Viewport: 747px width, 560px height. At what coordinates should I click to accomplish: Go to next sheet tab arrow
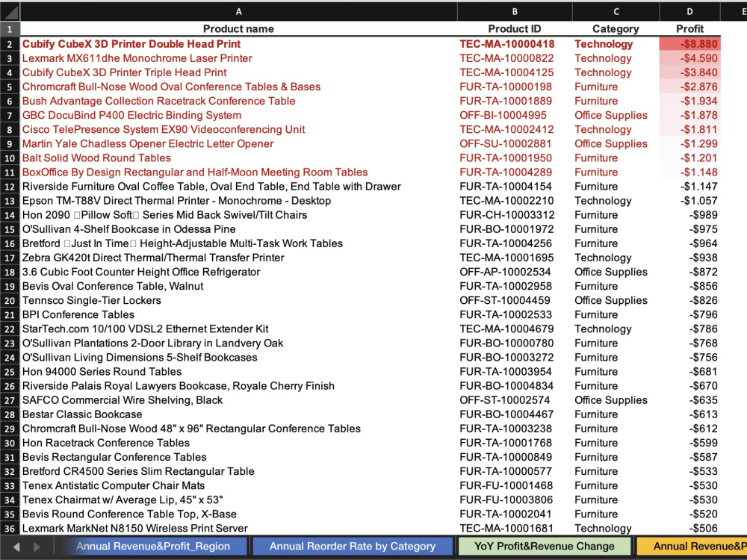[37, 547]
